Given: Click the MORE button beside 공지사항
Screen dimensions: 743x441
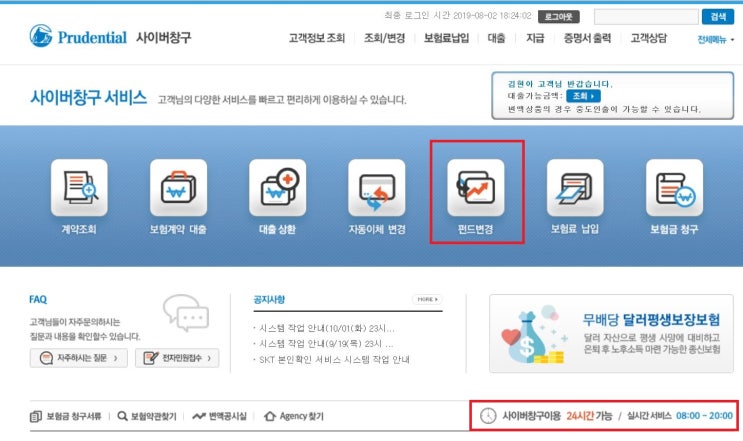Looking at the screenshot, I should 427,299.
